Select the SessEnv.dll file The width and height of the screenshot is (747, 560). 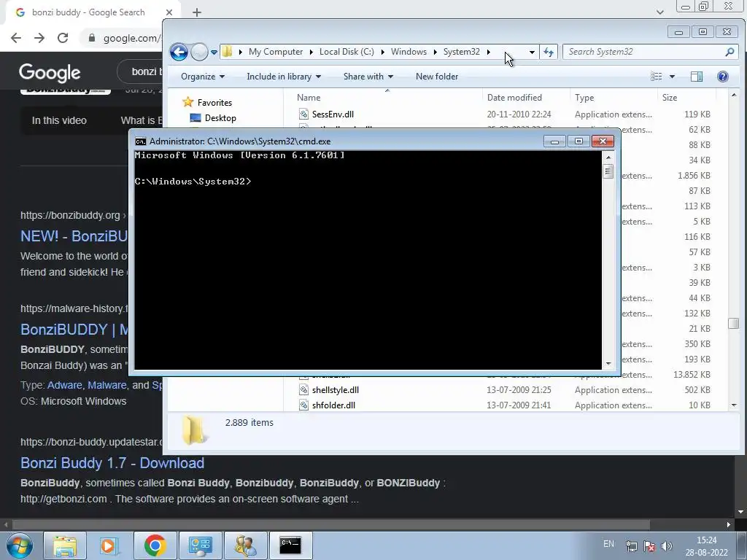pyautogui.click(x=333, y=114)
